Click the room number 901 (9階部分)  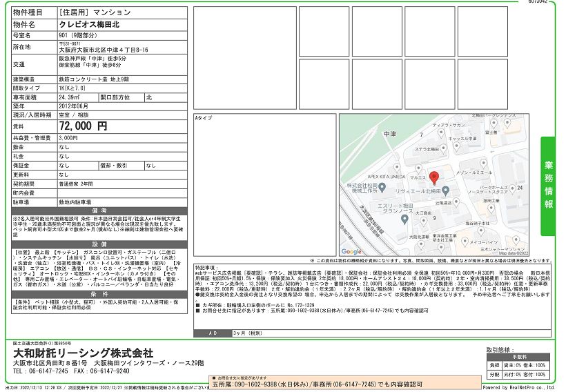[x=78, y=35]
